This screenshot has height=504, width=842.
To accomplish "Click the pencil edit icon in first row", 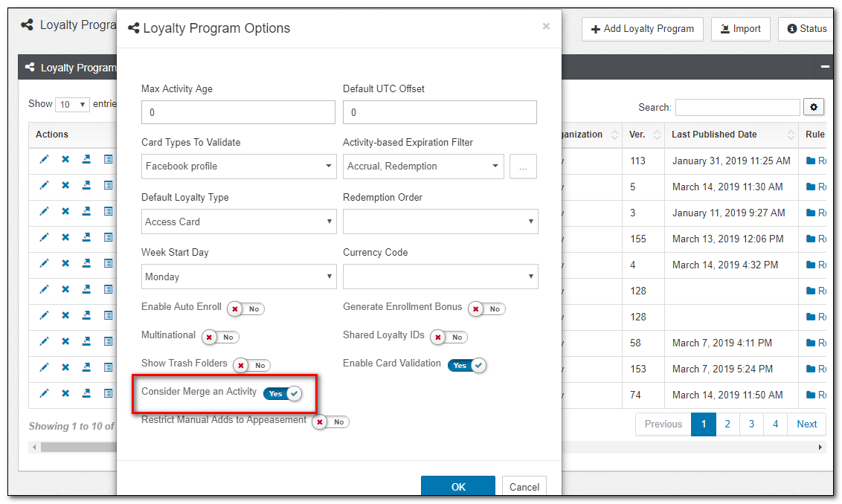I will pyautogui.click(x=44, y=159).
